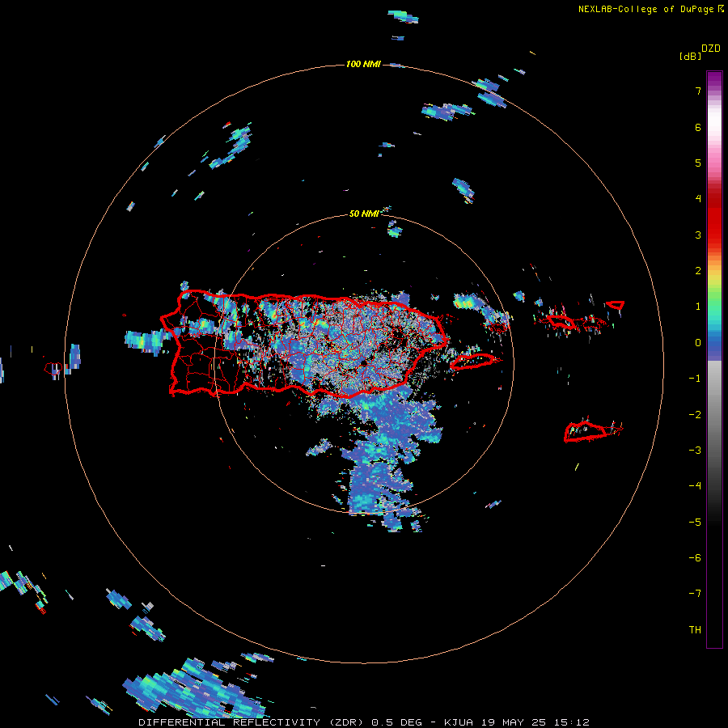Select the -5 value on the dB scale
The width and height of the screenshot is (728, 728).
point(695,523)
